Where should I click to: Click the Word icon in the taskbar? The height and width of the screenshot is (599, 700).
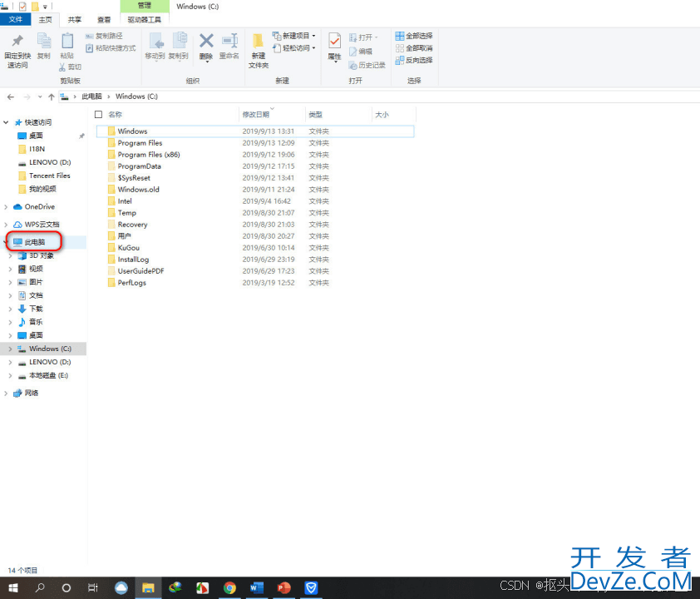click(x=257, y=588)
